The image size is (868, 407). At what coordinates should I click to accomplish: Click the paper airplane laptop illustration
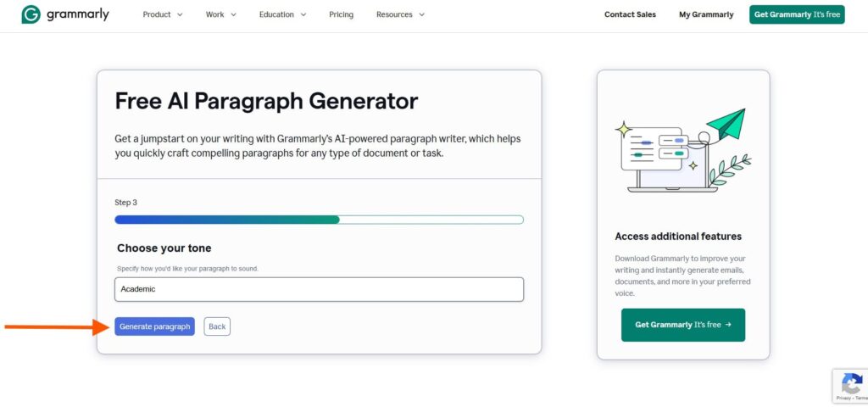[x=683, y=150]
